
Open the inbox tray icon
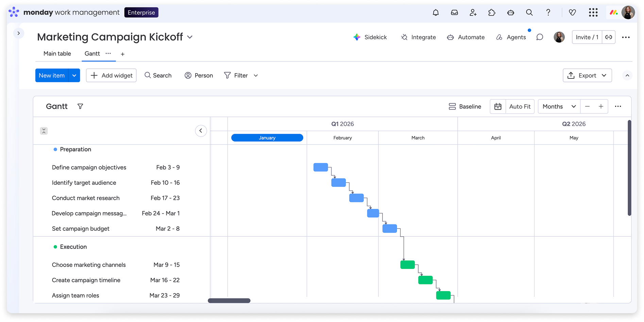click(x=454, y=13)
